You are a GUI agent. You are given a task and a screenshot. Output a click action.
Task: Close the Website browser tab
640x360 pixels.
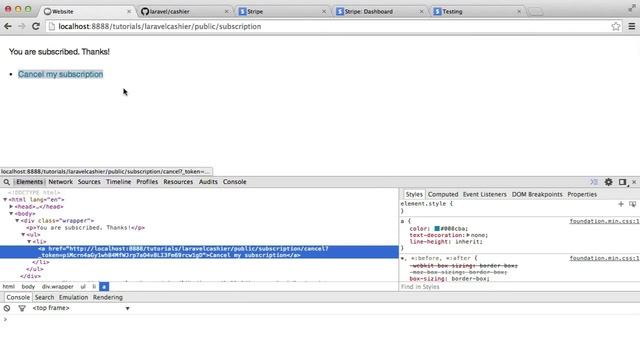pos(129,11)
